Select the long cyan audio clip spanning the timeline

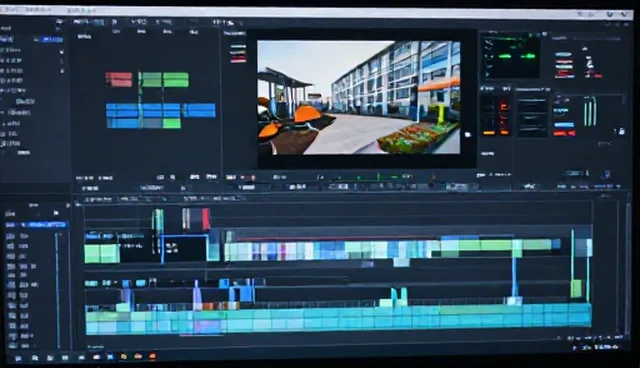coord(338,318)
